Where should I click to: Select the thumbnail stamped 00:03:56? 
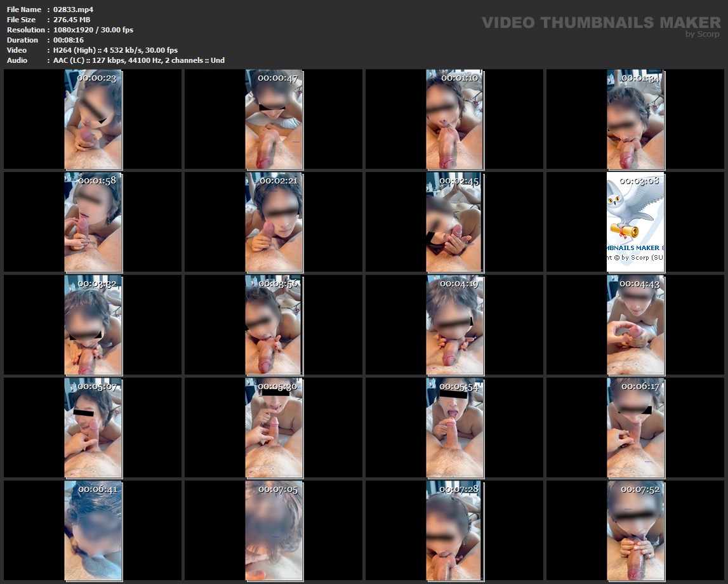pyautogui.click(x=274, y=325)
